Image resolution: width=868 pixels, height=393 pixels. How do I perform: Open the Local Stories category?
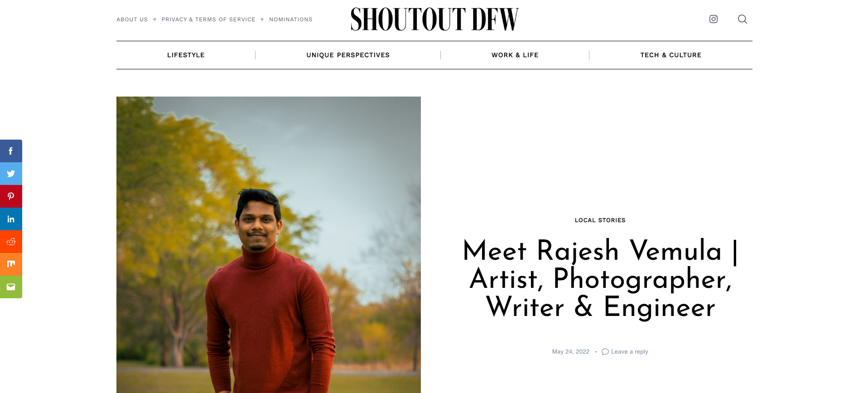(x=600, y=220)
